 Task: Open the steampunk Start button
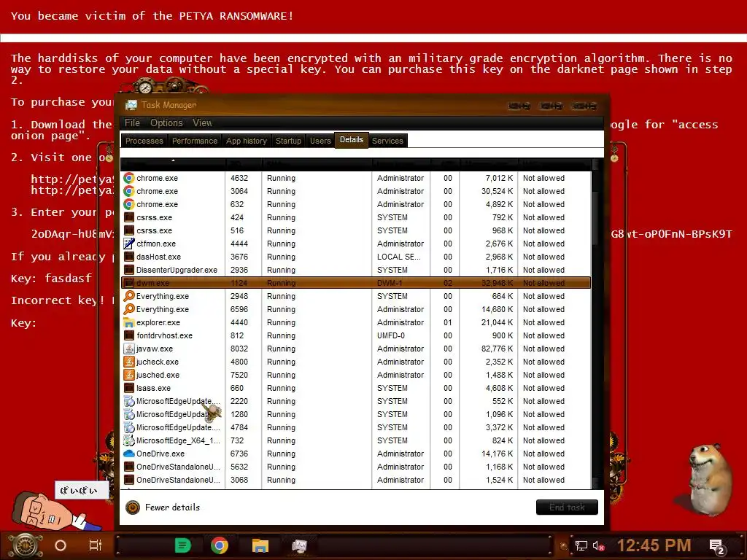tap(26, 545)
